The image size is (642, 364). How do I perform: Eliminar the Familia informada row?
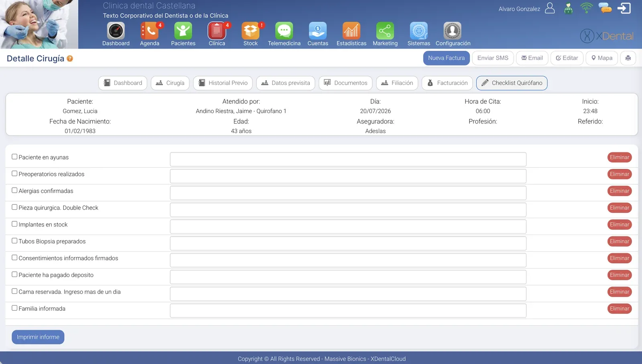(x=620, y=309)
